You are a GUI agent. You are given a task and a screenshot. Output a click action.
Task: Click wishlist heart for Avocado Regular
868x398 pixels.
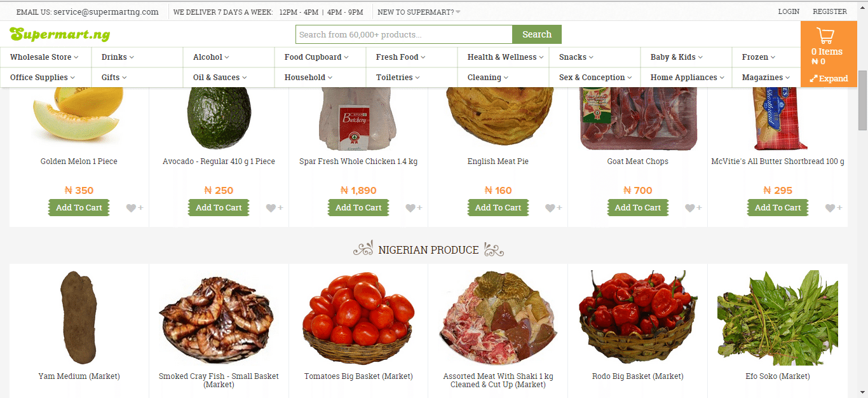271,208
